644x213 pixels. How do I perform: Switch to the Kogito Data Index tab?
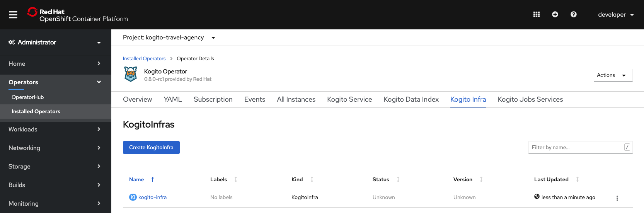click(x=411, y=99)
